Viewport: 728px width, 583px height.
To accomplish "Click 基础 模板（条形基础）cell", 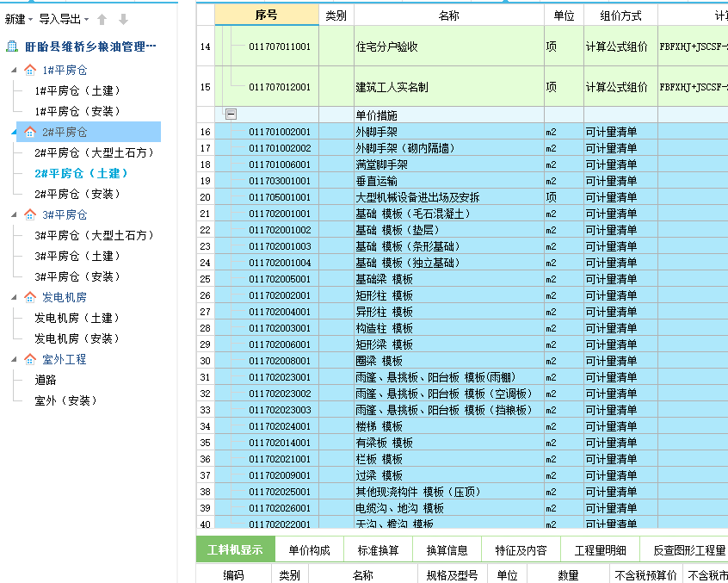I will 449,246.
